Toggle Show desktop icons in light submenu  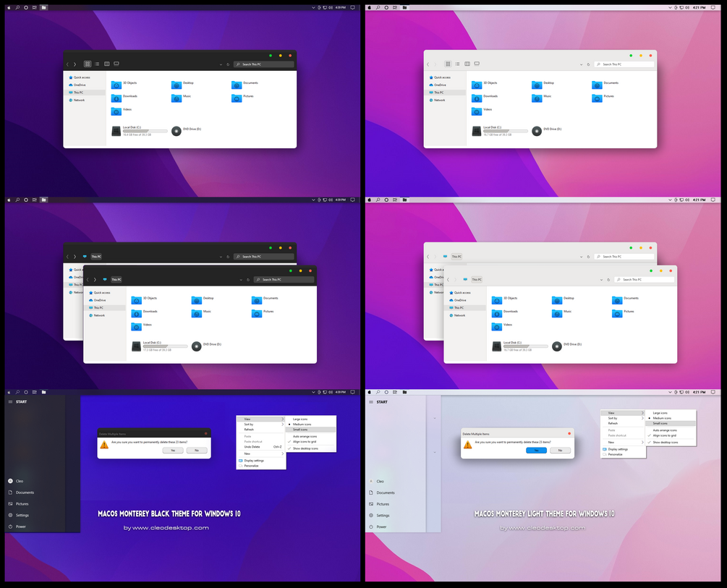pyautogui.click(x=671, y=443)
